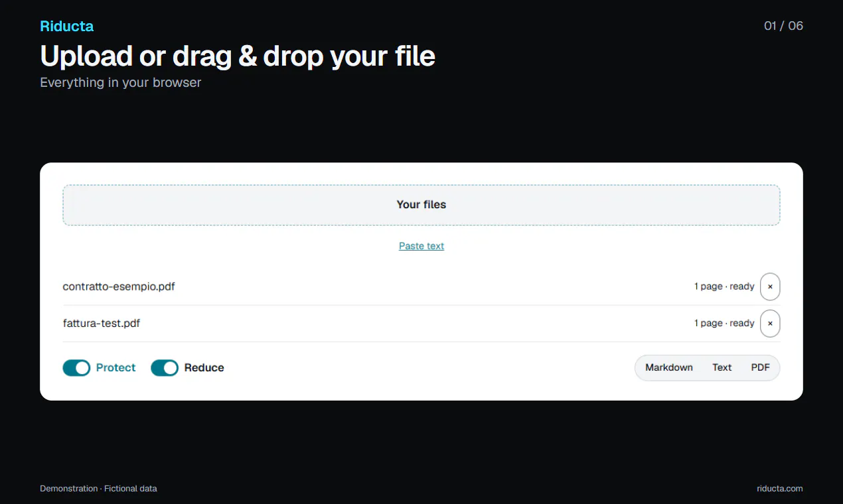Screen dimensions: 843x504
Task: Click the contratto-esempio.pdf file name
Action: coord(119,286)
